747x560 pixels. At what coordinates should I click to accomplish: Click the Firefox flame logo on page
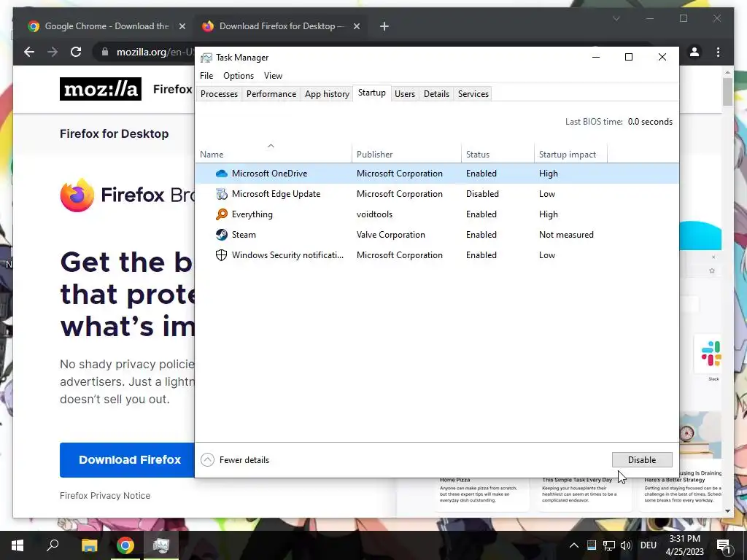(x=77, y=195)
